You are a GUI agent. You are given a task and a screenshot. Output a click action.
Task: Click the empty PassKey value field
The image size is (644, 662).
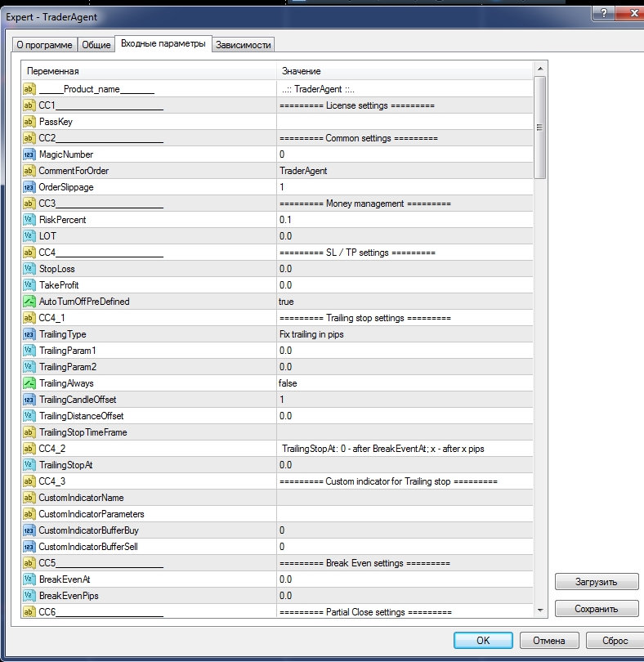click(405, 122)
